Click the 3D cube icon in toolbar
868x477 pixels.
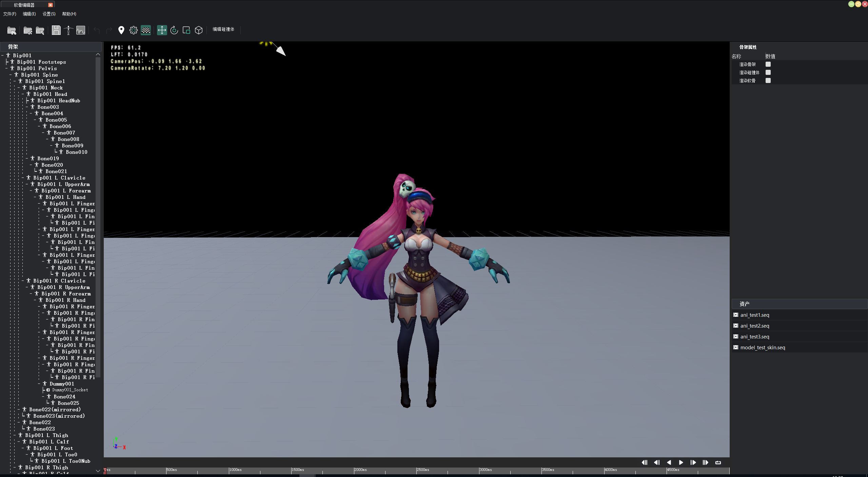199,30
